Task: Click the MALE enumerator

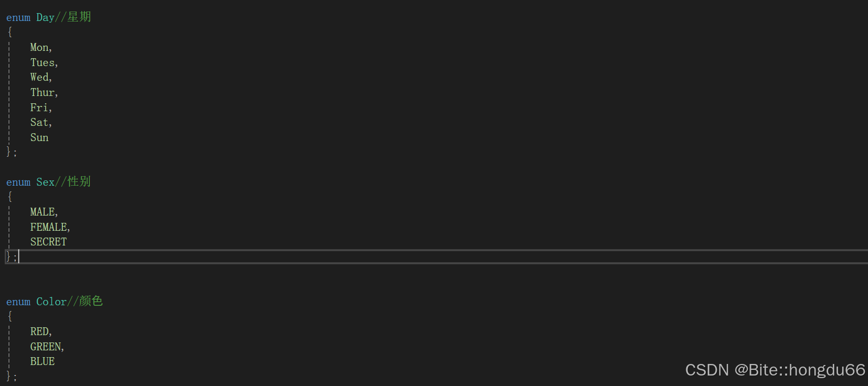Action: pos(43,212)
